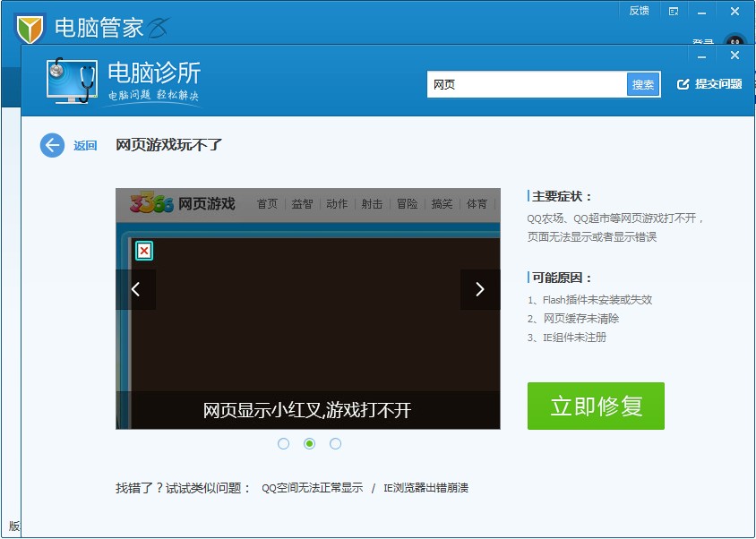Select the first carousel dot
Viewport: 756px width, 539px height.
click(283, 443)
